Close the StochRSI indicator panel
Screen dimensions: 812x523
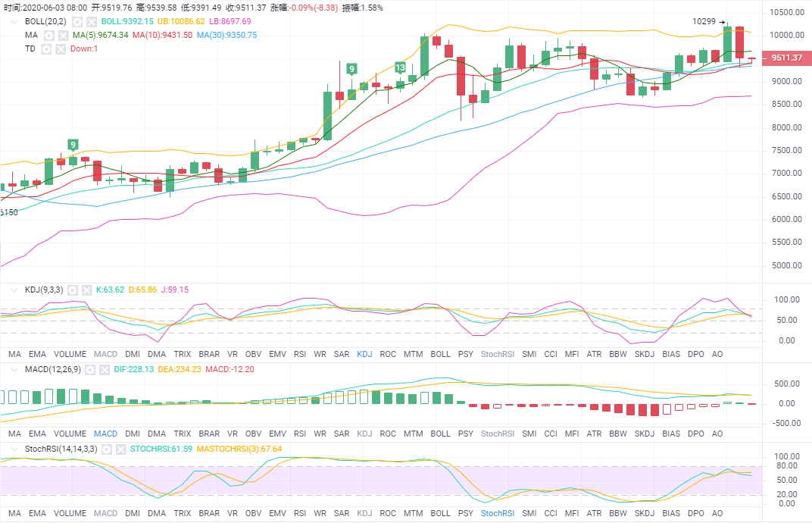click(120, 449)
